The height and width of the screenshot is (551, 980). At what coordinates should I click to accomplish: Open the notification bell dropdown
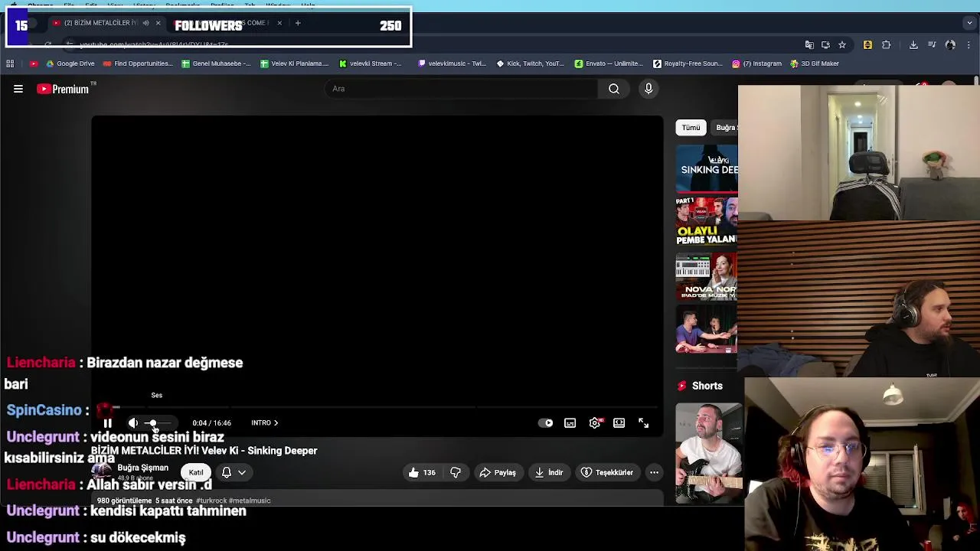point(234,472)
